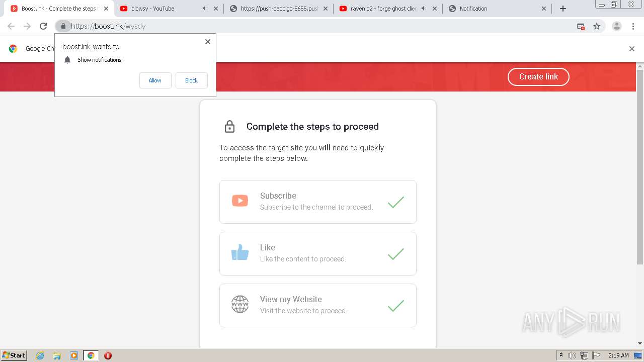
Task: Click the Create link button
Action: [x=538, y=76]
